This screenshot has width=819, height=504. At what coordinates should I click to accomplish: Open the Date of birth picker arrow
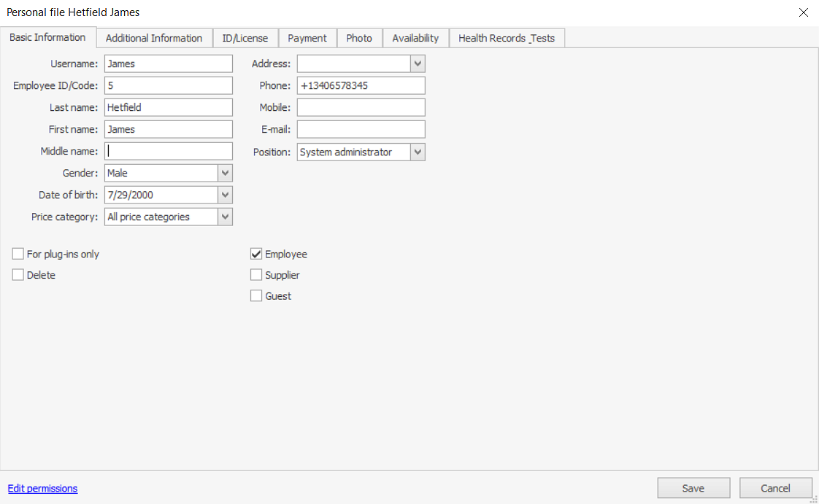(x=226, y=195)
